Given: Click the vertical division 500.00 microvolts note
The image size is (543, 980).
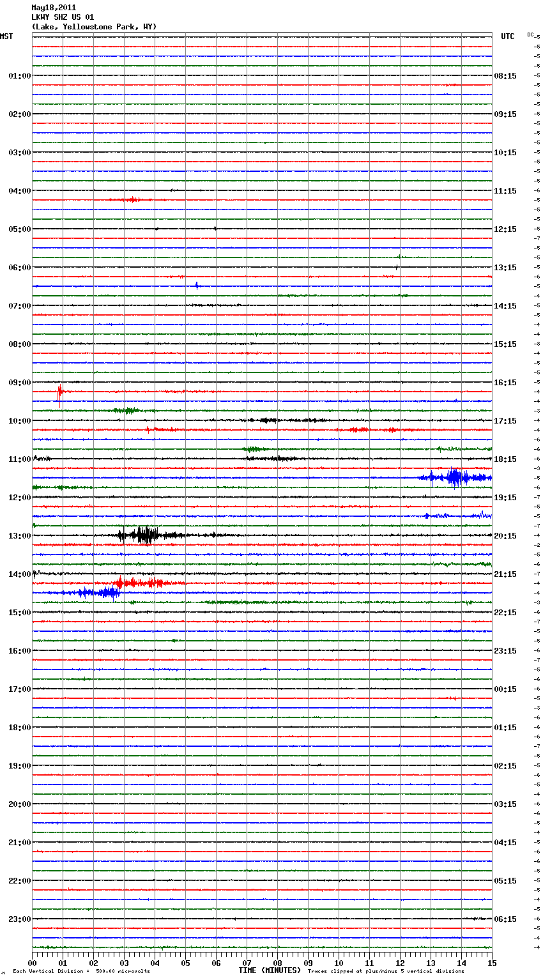Looking at the screenshot, I should tap(81, 971).
